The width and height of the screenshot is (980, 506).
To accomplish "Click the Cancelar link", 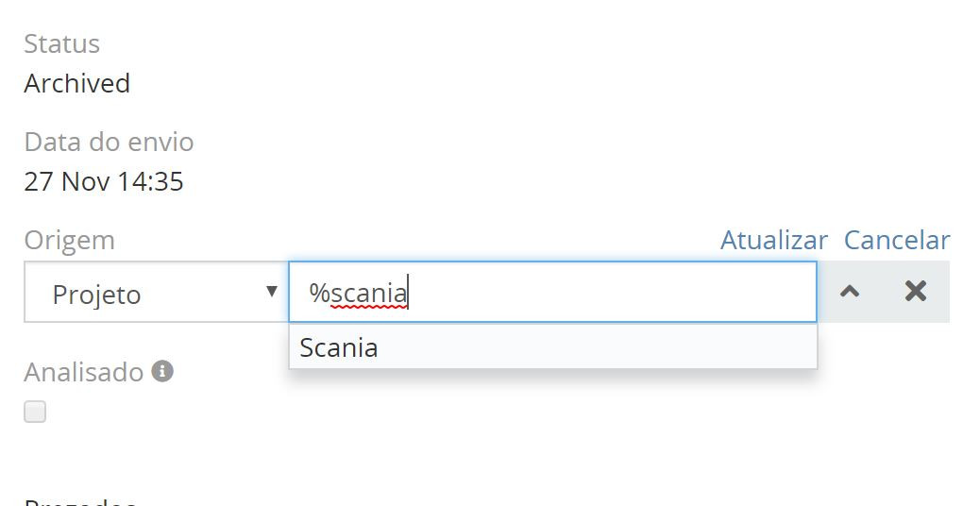I will 897,240.
